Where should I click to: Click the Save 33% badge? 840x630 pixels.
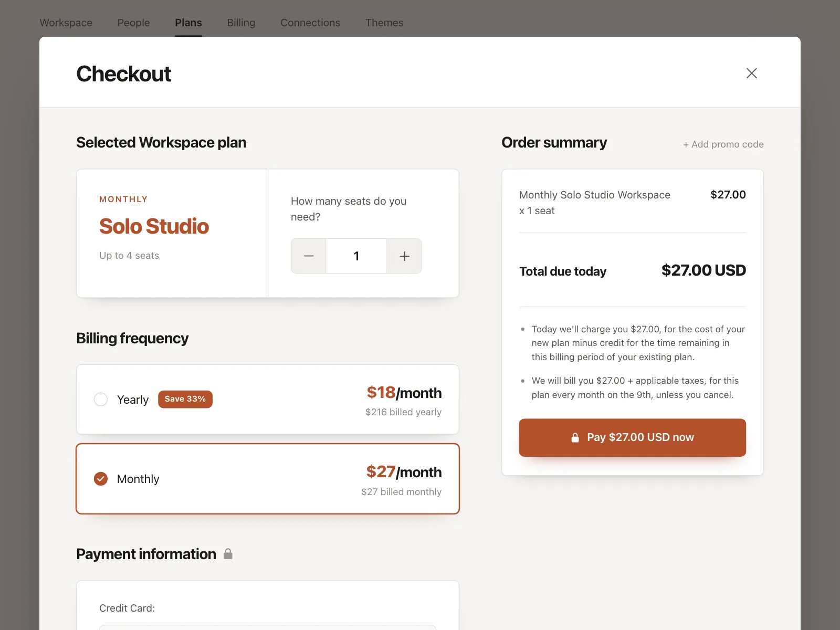(x=185, y=399)
